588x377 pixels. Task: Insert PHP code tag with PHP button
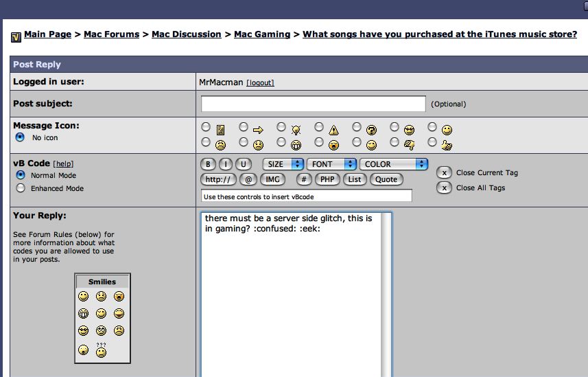click(327, 179)
